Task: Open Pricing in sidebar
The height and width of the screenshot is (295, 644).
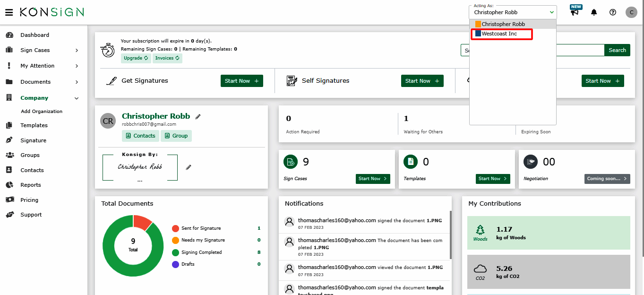Action: click(x=29, y=200)
